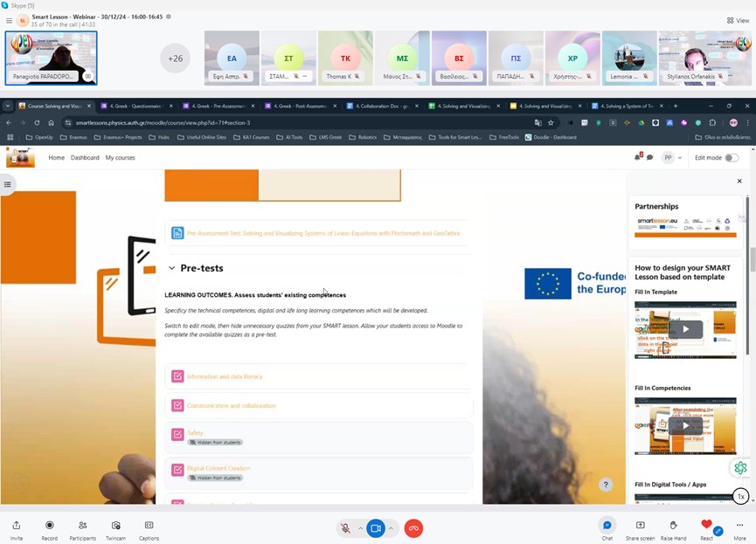
Task: Play the Fill In Template video thumbnail
Action: pos(686,329)
